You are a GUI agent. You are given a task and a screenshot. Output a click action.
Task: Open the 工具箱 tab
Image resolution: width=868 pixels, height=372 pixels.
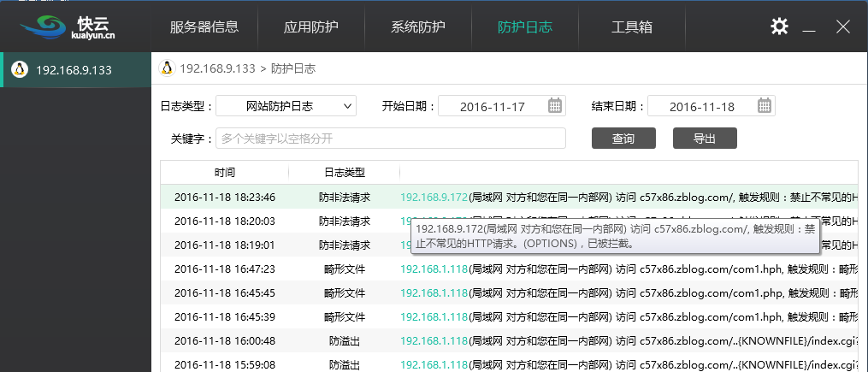point(632,27)
